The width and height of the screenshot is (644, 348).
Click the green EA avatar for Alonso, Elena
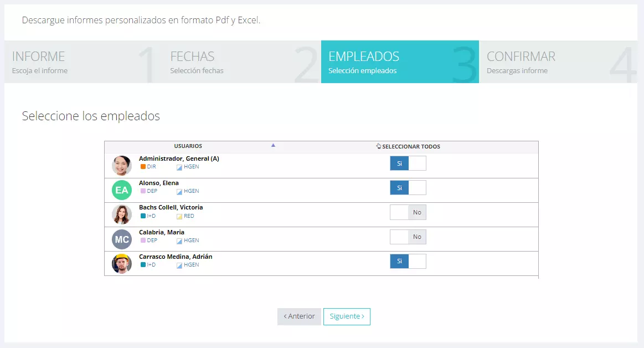(x=122, y=190)
